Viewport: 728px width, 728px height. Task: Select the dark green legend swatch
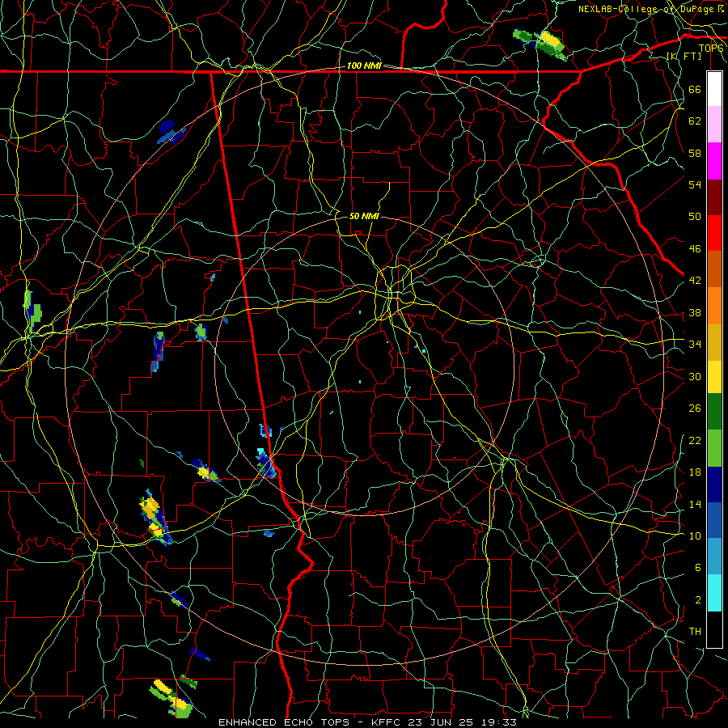(x=714, y=412)
